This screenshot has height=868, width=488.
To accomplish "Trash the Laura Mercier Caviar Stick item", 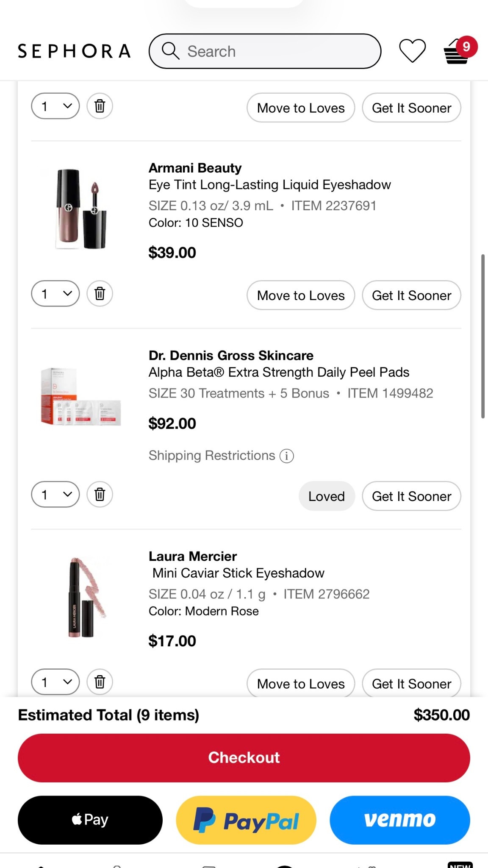I will pos(100,682).
